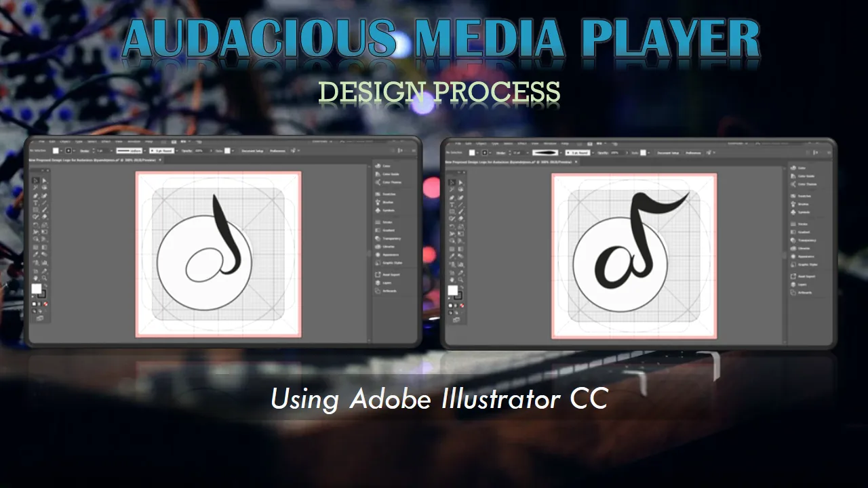The image size is (868, 488).
Task: Click Preferences button in left window
Action: coord(277,151)
